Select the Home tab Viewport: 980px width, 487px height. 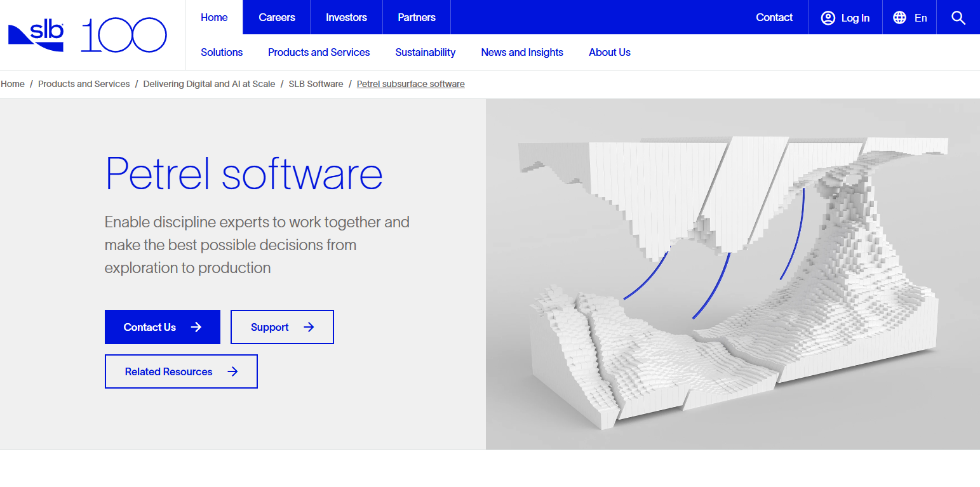[214, 17]
